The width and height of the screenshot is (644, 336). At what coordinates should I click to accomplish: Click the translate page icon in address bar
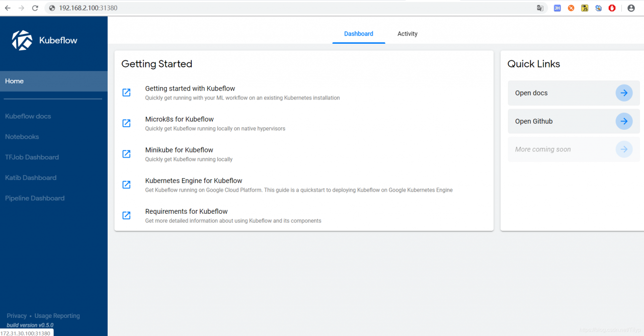click(540, 8)
